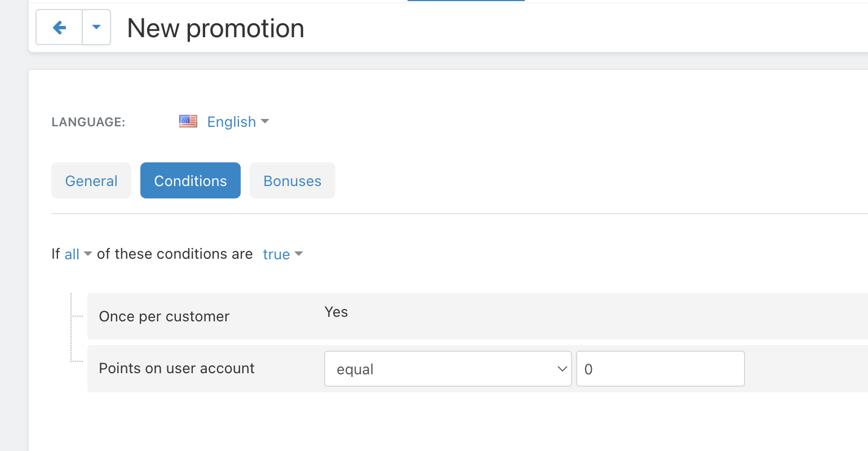The image size is (868, 451).
Task: Change the 'true' conditions selector
Action: [x=283, y=254]
